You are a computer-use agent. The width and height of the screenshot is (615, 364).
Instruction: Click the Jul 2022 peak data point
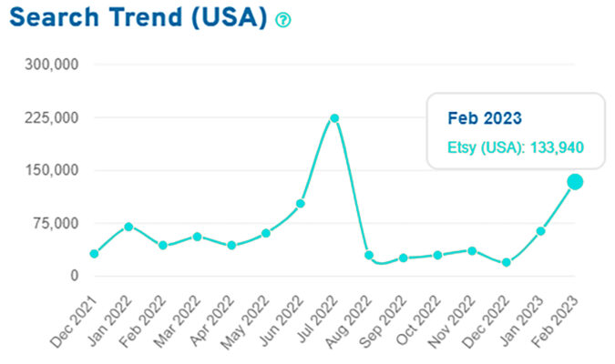tap(334, 118)
